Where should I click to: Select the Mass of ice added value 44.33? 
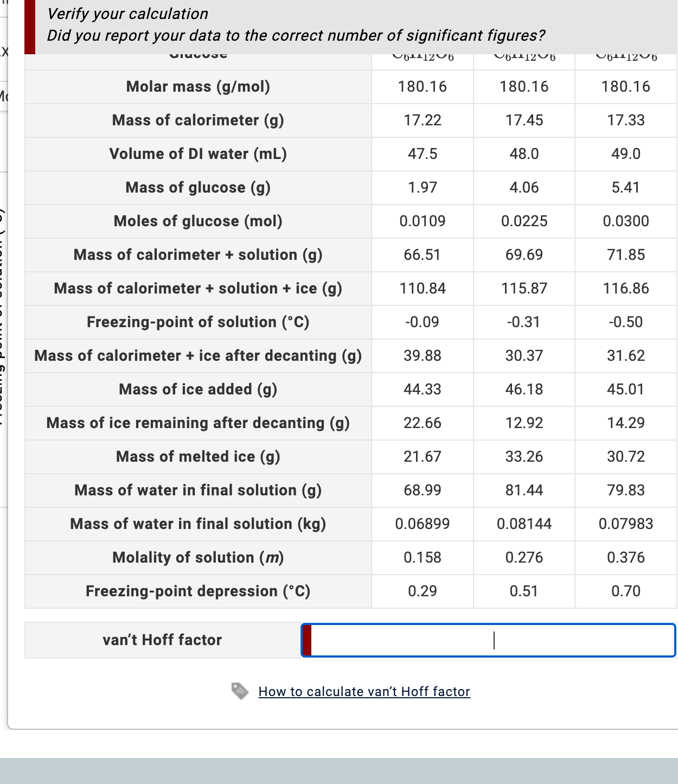click(x=423, y=389)
